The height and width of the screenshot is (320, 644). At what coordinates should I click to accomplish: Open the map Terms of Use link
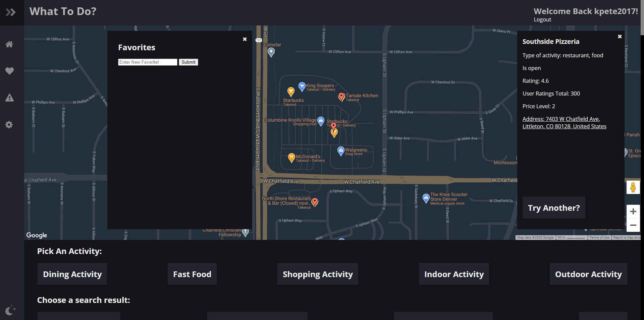pyautogui.click(x=599, y=238)
